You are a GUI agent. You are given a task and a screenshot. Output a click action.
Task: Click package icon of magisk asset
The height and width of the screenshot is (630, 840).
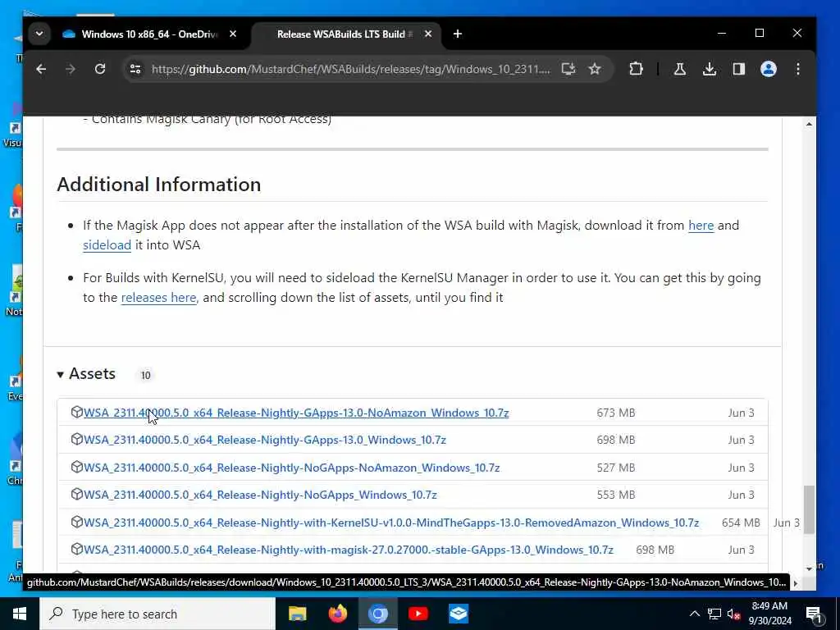click(76, 549)
